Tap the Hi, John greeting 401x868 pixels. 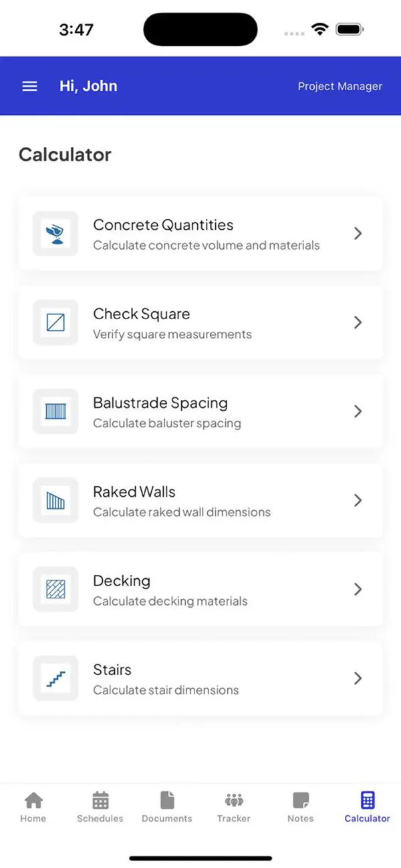pos(88,85)
